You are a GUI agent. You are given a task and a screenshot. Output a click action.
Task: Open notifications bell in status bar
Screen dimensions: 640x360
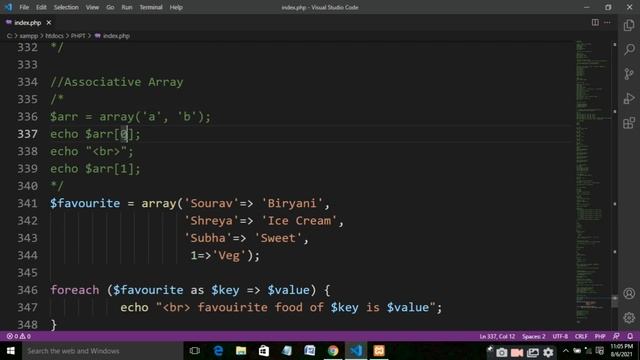pos(630,336)
